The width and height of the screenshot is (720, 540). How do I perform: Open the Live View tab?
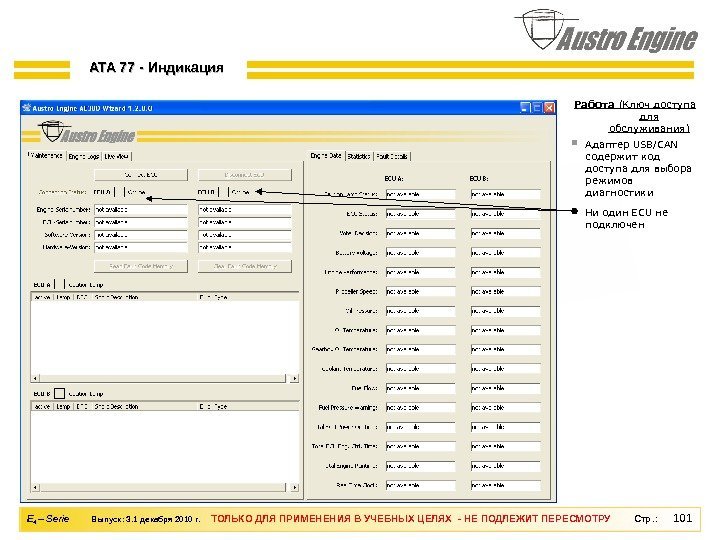[x=117, y=157]
